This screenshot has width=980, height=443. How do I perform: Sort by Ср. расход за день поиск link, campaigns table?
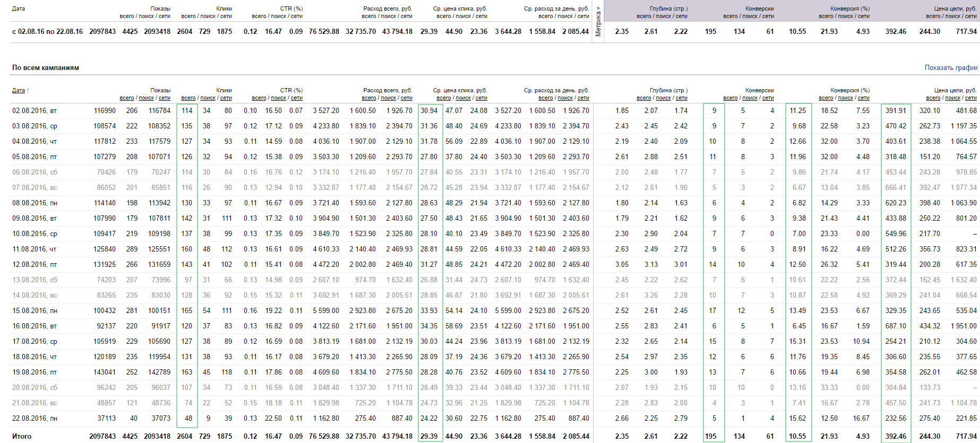(565, 98)
